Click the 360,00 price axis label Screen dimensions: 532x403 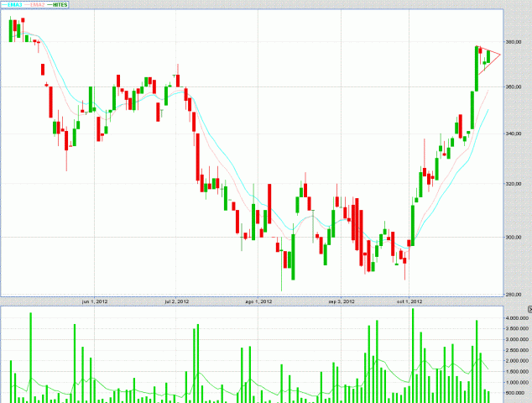pyautogui.click(x=514, y=87)
